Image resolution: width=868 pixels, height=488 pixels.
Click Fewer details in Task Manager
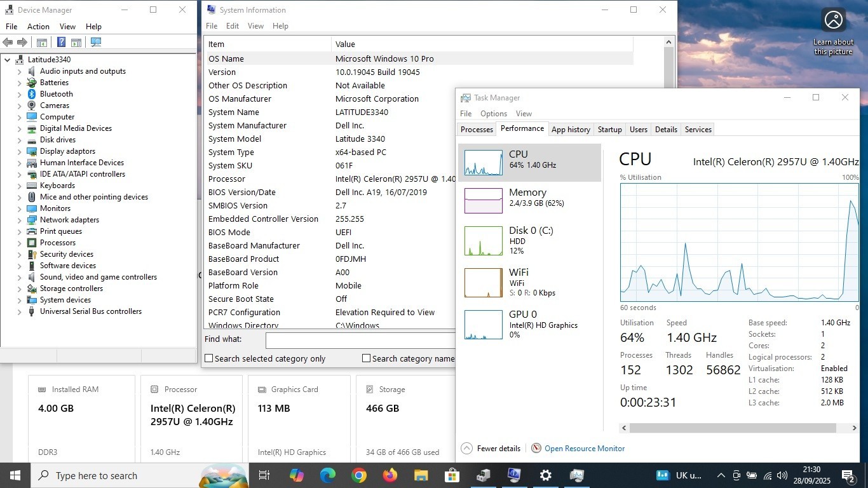tap(491, 449)
